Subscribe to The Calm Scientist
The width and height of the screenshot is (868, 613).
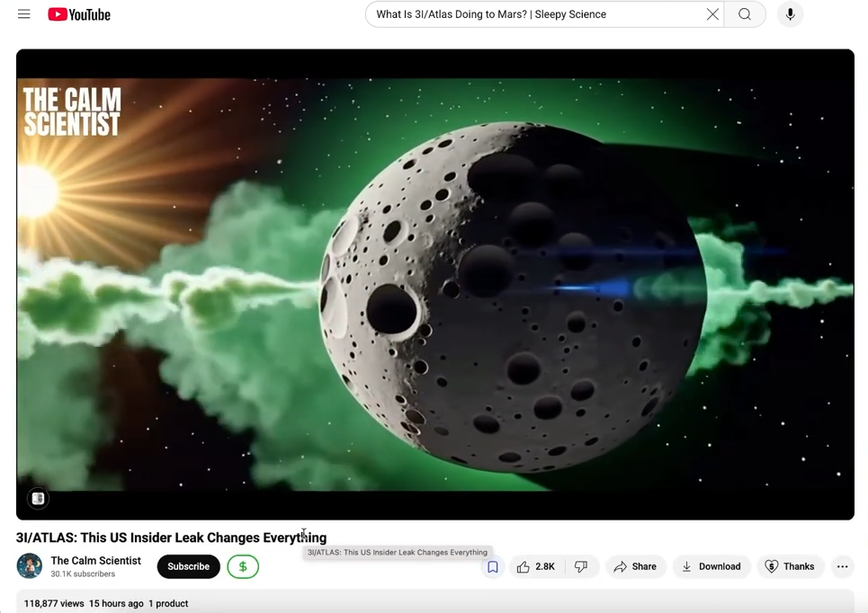coord(188,566)
